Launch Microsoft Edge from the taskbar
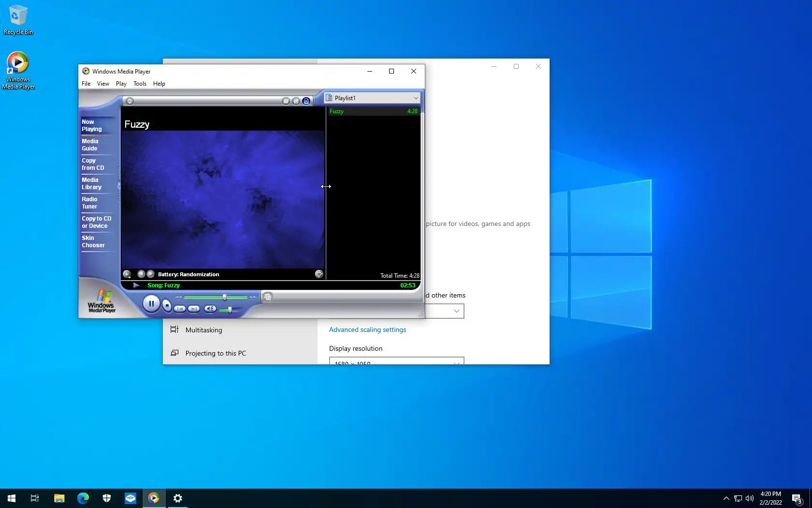Screen dimensions: 812x508 coord(83,498)
